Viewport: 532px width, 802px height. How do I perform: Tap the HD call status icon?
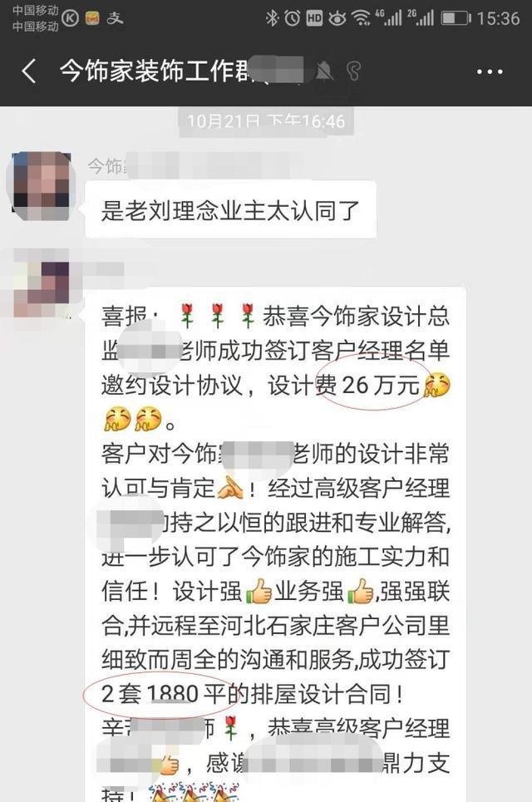[314, 18]
